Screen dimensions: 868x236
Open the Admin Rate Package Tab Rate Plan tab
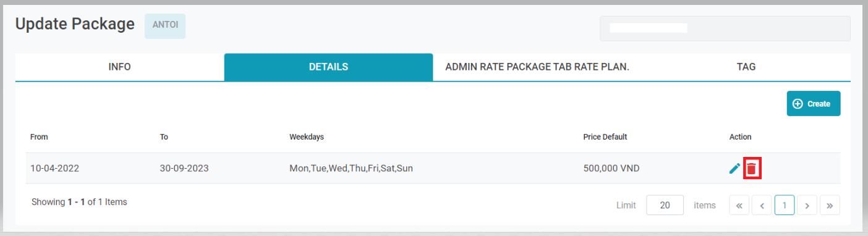pyautogui.click(x=537, y=67)
